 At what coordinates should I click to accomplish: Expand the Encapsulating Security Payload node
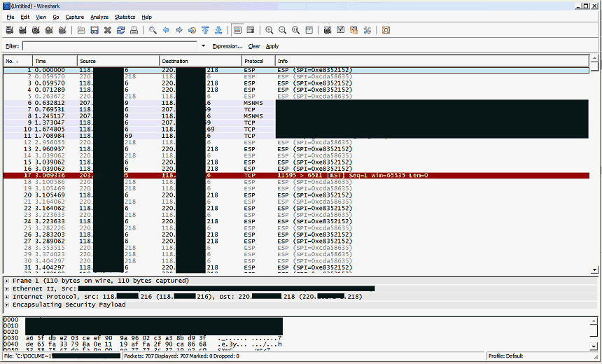pos(7,304)
